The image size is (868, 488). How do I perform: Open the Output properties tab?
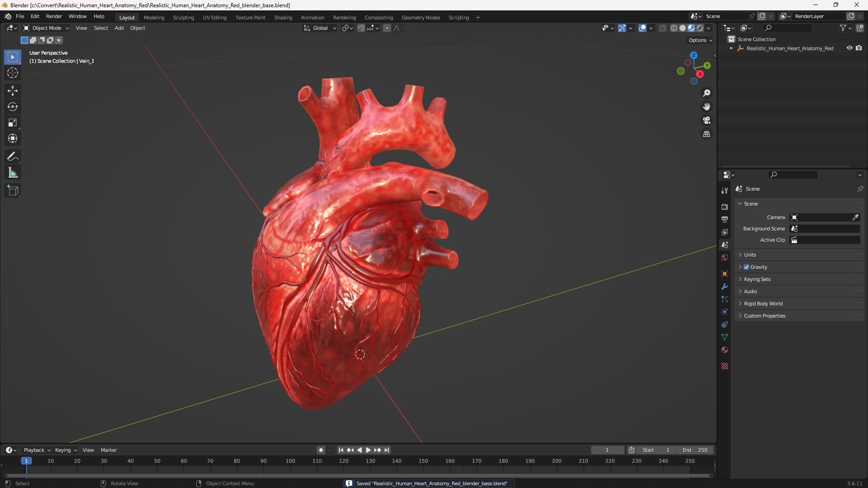[725, 219]
